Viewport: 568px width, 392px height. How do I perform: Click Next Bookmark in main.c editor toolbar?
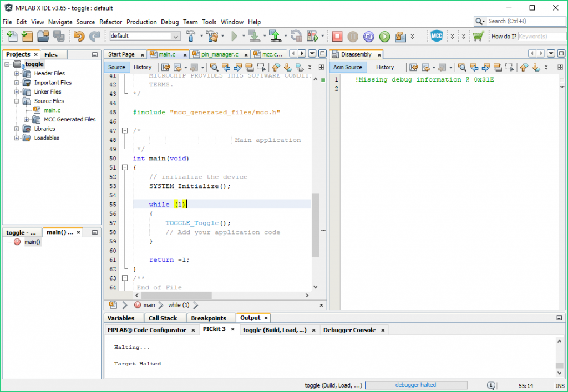click(288, 67)
